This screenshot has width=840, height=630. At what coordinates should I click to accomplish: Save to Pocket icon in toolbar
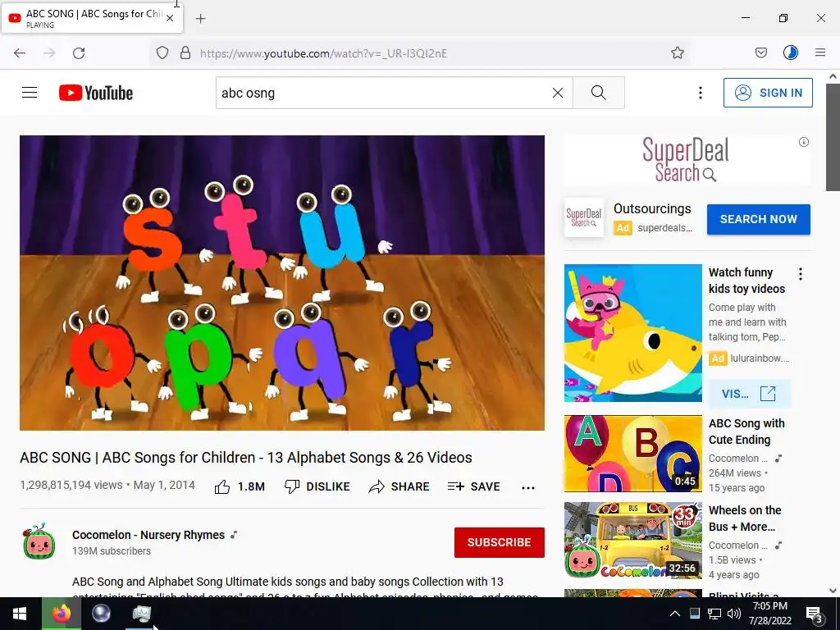[x=760, y=52]
